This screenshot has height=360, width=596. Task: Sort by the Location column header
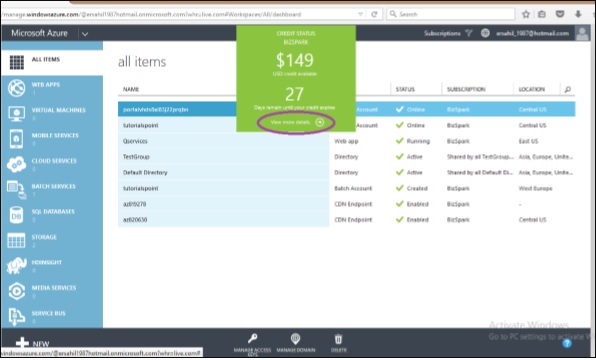tap(532, 89)
